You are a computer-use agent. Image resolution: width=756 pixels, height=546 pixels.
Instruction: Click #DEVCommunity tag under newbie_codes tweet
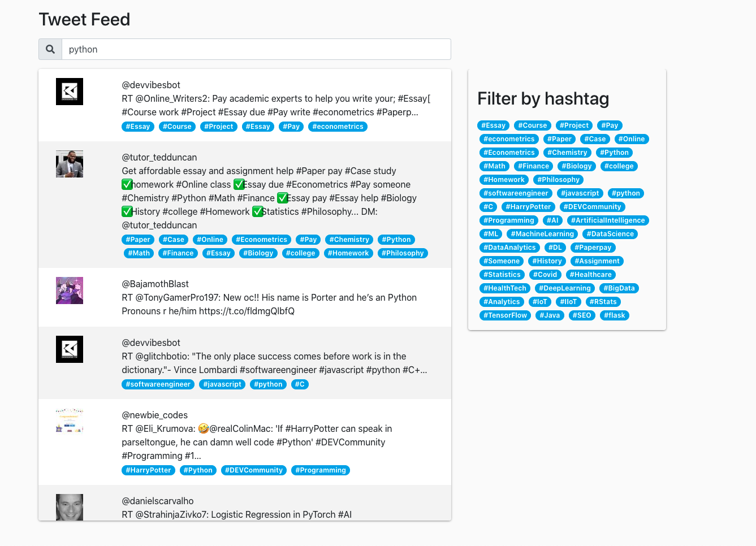pos(253,470)
